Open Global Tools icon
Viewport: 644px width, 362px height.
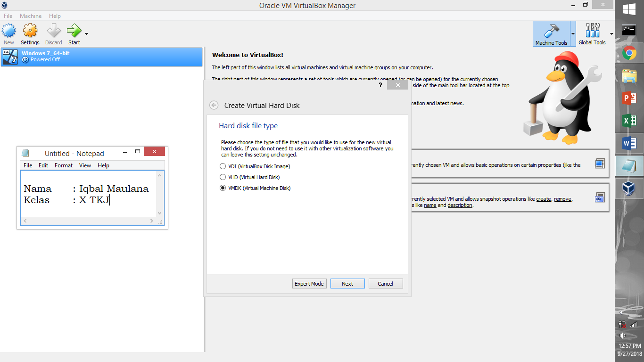[x=592, y=34]
